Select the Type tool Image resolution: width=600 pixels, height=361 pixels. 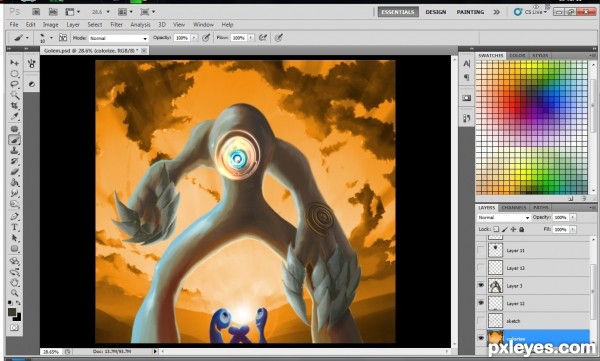tap(15, 227)
